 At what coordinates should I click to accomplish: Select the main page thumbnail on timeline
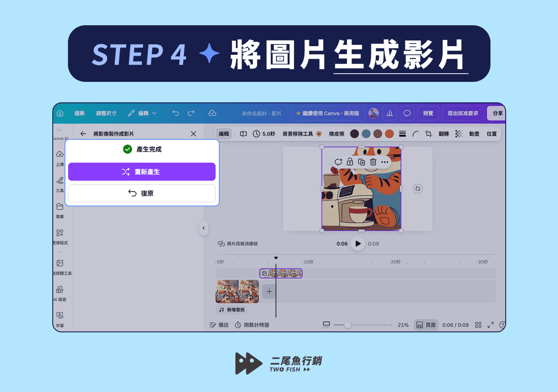click(237, 291)
